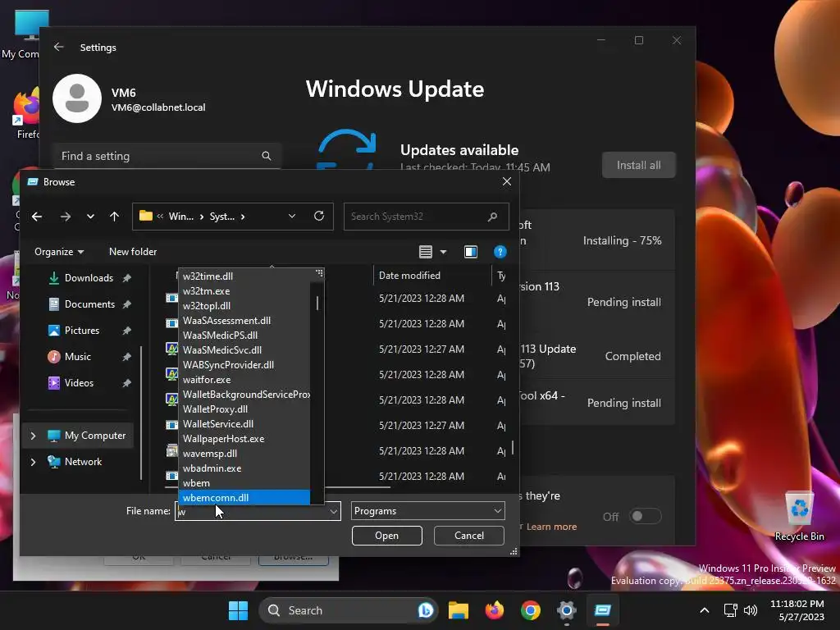Choose WaaSAssessment.dll from the suggestions
This screenshot has height=630, width=840.
pos(226,321)
